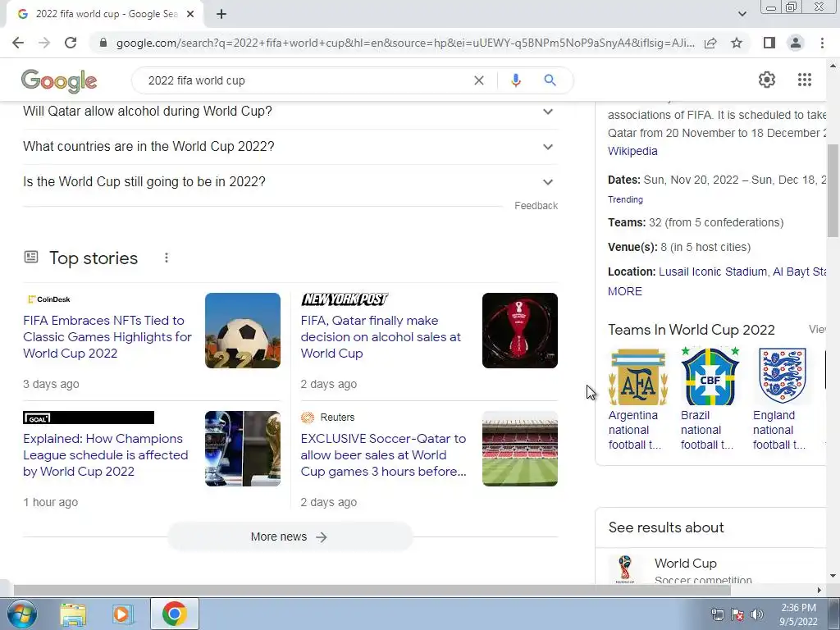Viewport: 840px width, 630px height.
Task: Select the 2022 fifa world cup browser tab
Action: pos(105,15)
